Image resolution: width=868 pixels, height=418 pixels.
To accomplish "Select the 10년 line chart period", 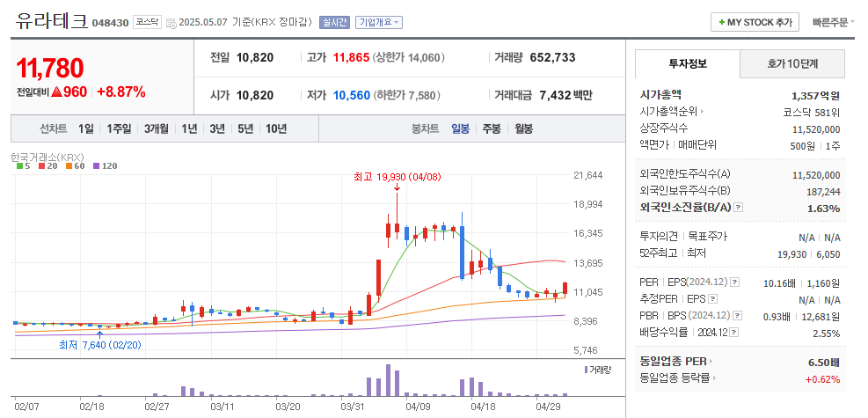I will pyautogui.click(x=276, y=128).
